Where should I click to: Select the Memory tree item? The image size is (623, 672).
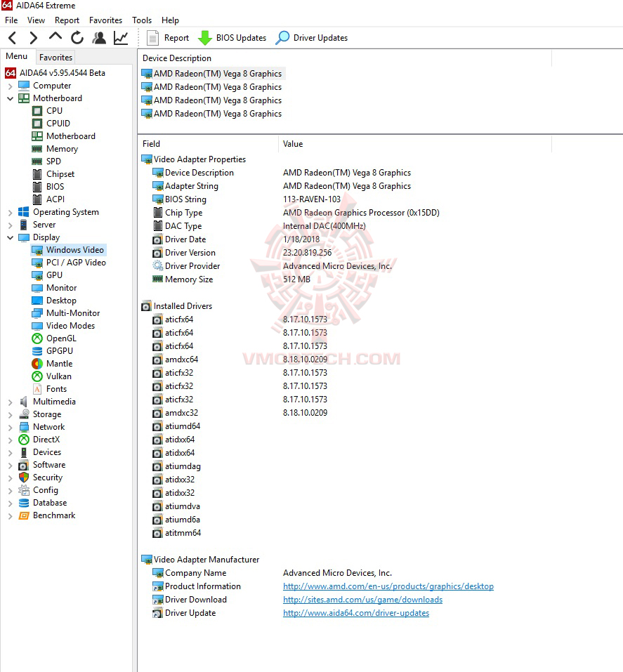click(62, 149)
